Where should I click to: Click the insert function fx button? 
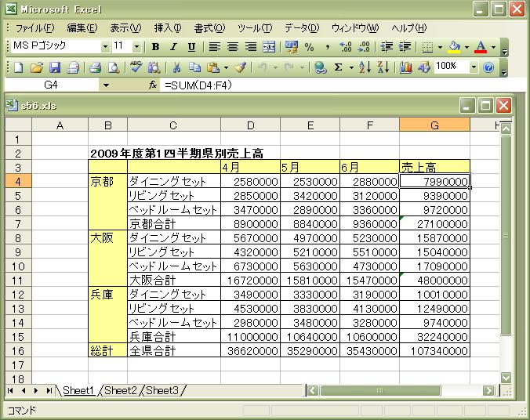point(153,85)
